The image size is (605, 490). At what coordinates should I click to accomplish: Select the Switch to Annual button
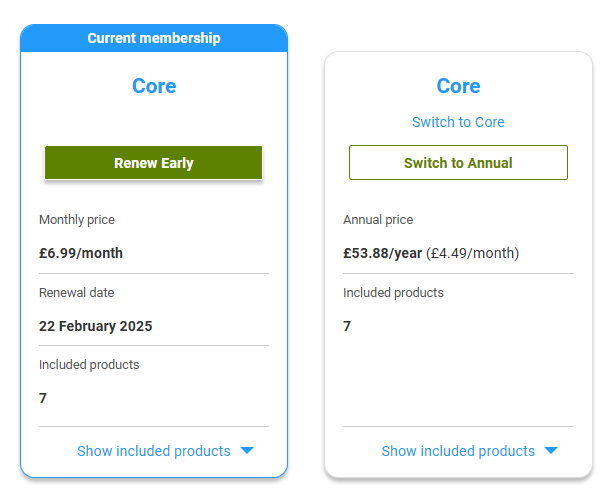pyautogui.click(x=458, y=162)
